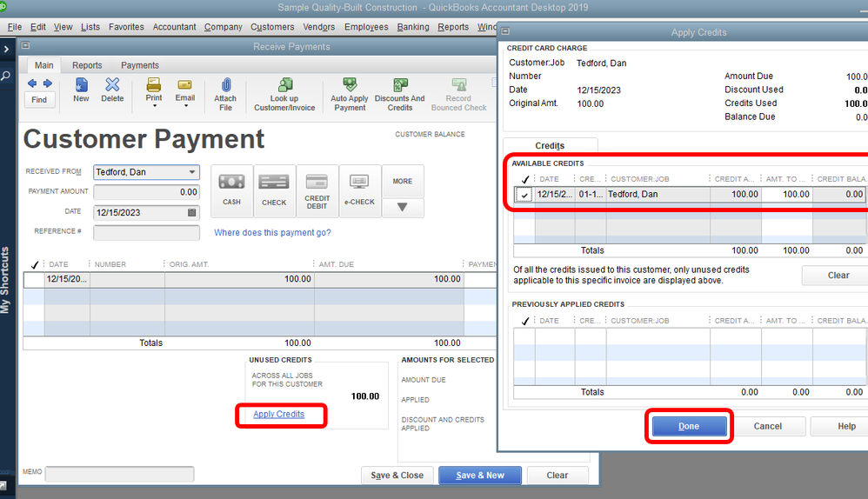Go to previous payment with back arrow
The width and height of the screenshot is (868, 499).
(32, 83)
